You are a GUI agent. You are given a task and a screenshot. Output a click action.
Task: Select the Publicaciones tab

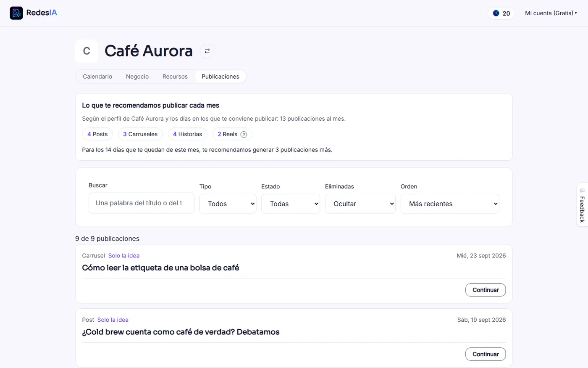(220, 77)
